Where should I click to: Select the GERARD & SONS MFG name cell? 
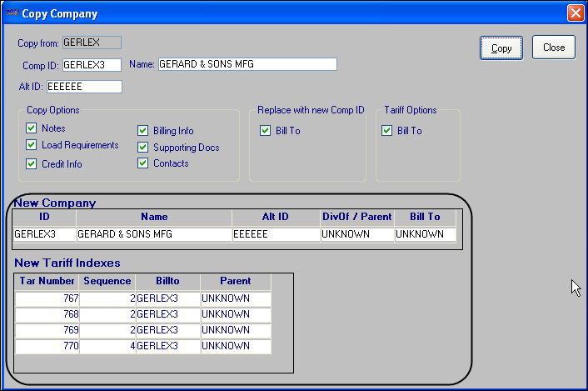pos(154,234)
